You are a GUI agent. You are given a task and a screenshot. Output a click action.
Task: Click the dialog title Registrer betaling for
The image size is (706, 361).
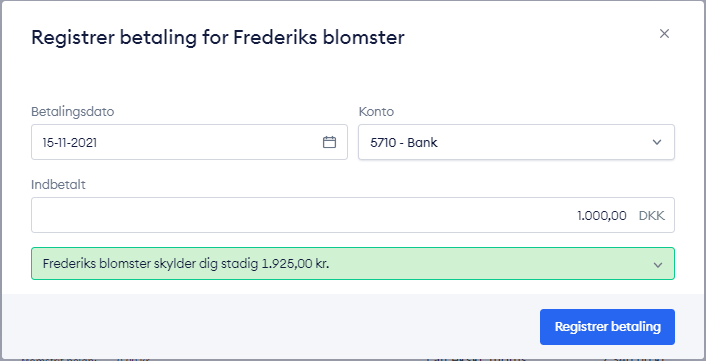(130, 37)
